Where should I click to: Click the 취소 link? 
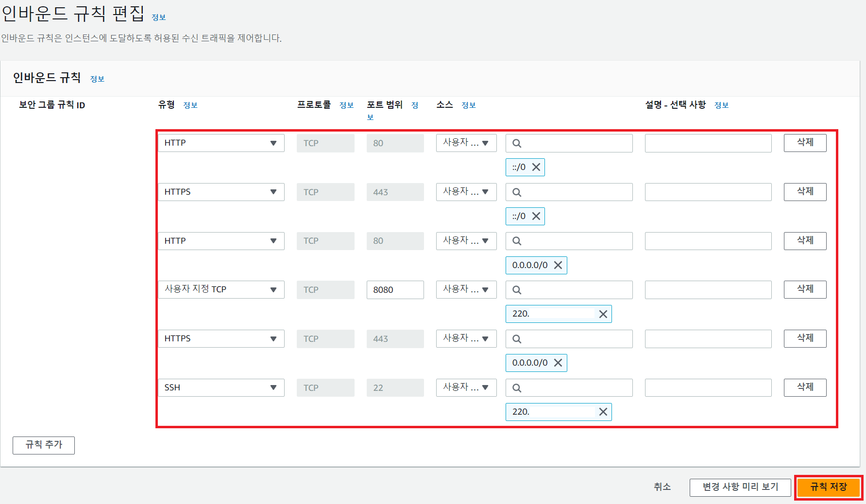(x=662, y=487)
